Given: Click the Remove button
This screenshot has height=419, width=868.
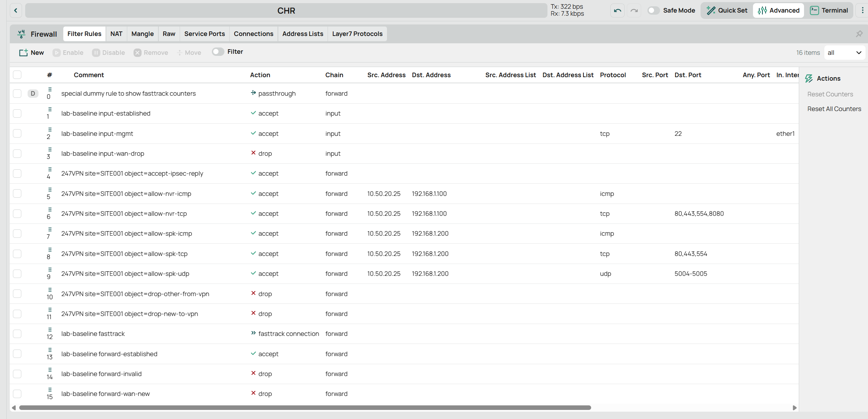Looking at the screenshot, I should click(151, 53).
